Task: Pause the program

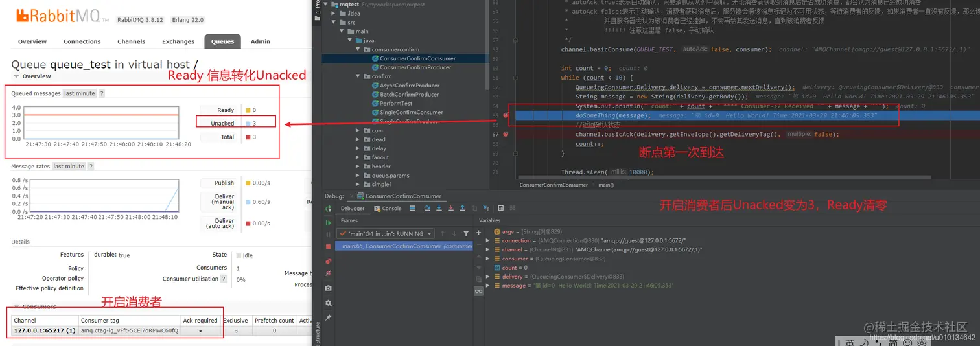Action: coord(329,234)
